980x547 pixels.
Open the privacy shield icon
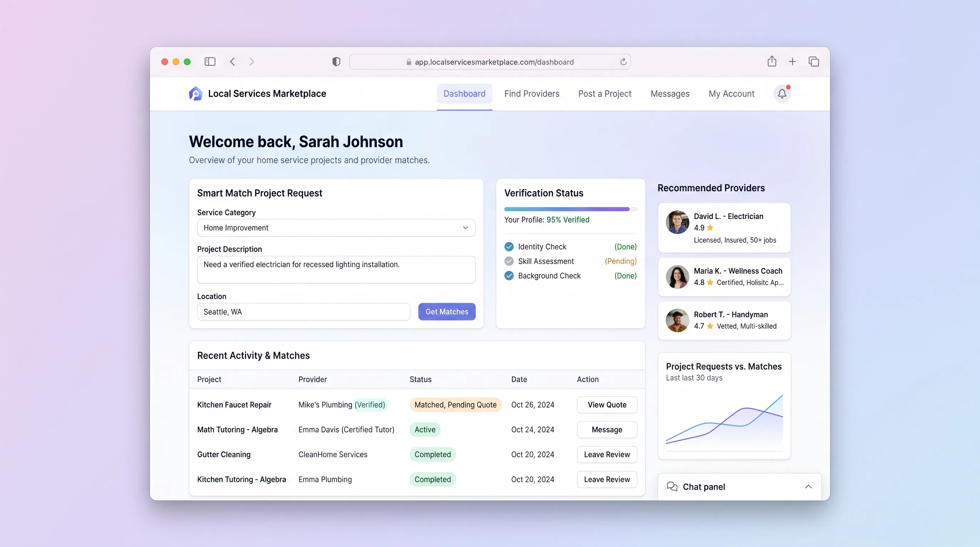pyautogui.click(x=336, y=62)
